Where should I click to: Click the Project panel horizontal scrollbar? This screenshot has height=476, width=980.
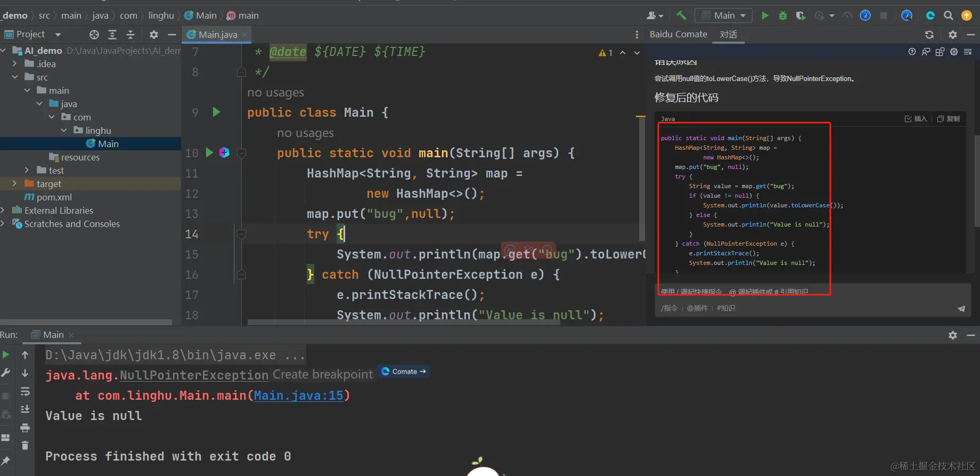[86, 322]
